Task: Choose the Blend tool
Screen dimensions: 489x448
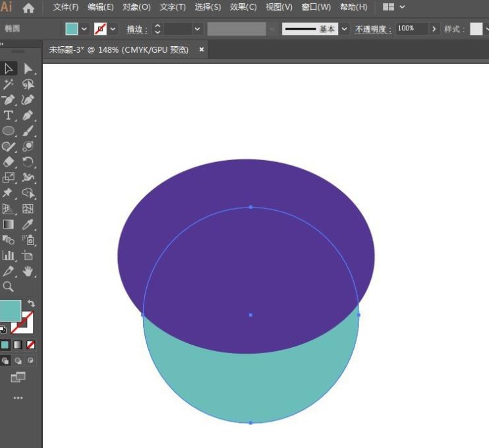Action: click(9, 240)
